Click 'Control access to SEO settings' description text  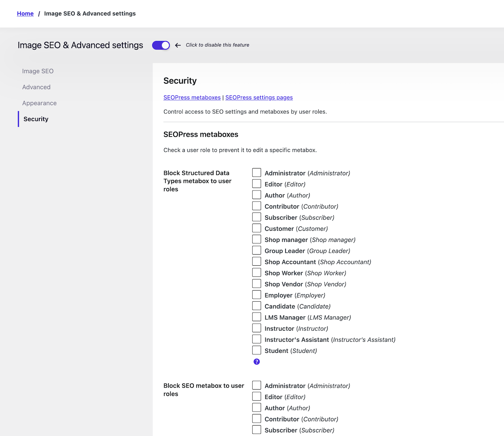[245, 112]
